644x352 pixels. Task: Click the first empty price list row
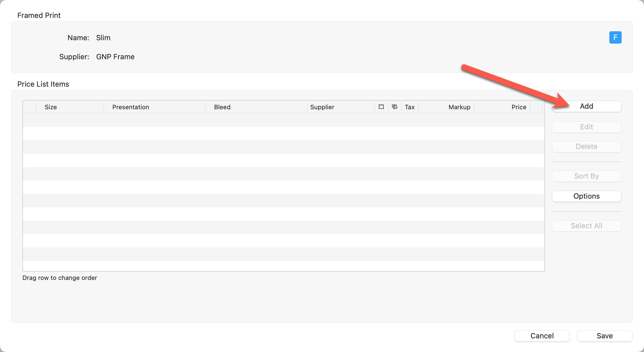(283, 120)
